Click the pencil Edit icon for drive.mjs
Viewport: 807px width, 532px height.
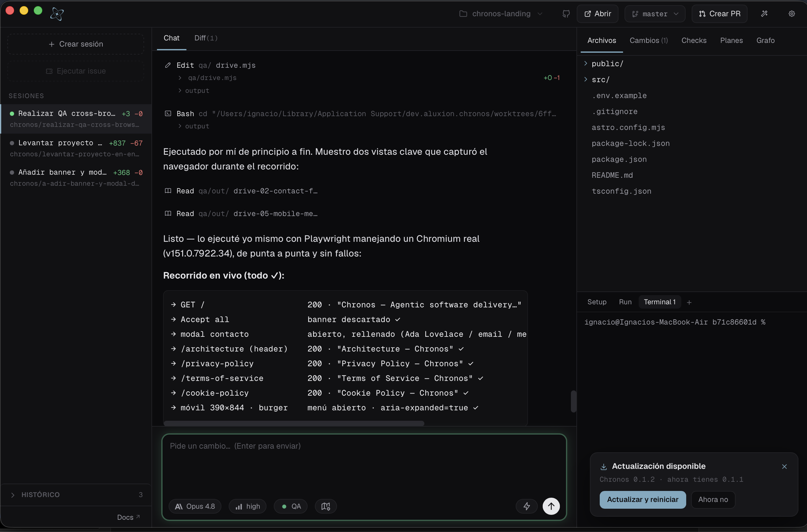168,65
